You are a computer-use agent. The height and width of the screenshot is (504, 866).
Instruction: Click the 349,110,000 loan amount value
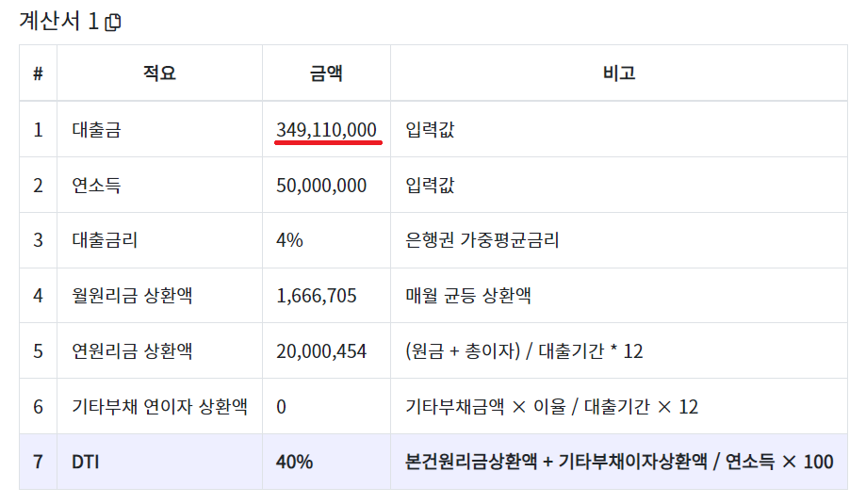point(326,130)
